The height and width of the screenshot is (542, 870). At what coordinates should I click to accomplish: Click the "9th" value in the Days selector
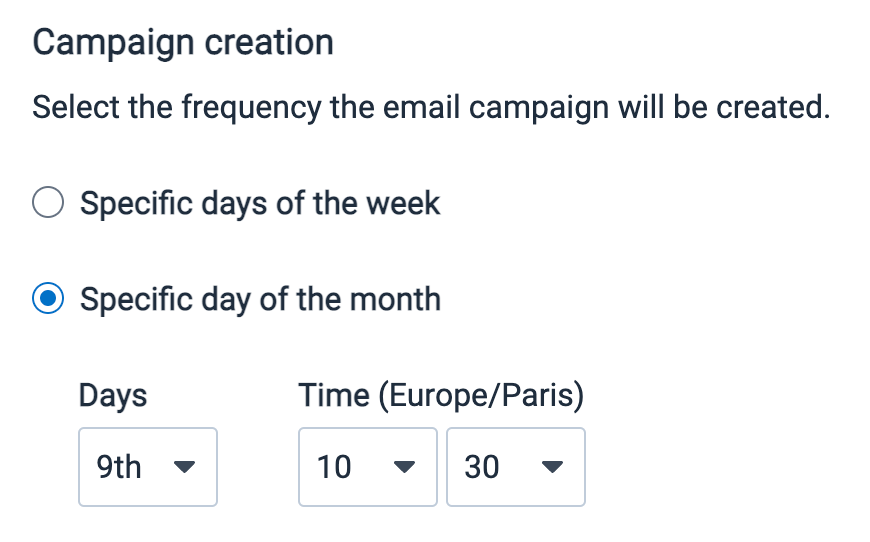tap(119, 467)
